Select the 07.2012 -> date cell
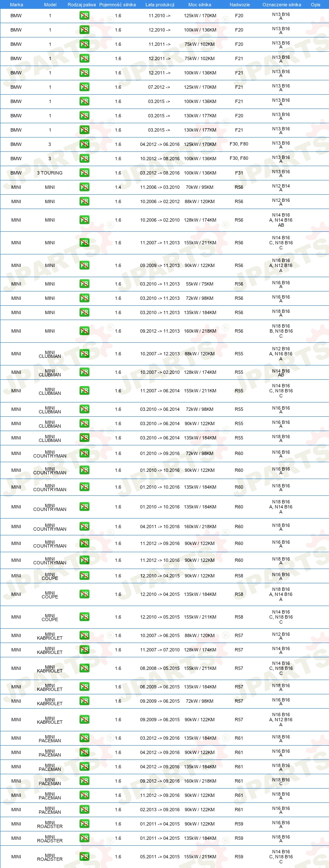Screen dimensions: 329x868 (159, 87)
